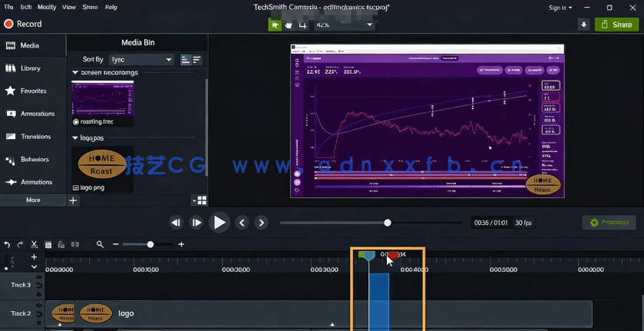
Task: Click the green Share button
Action: click(616, 25)
